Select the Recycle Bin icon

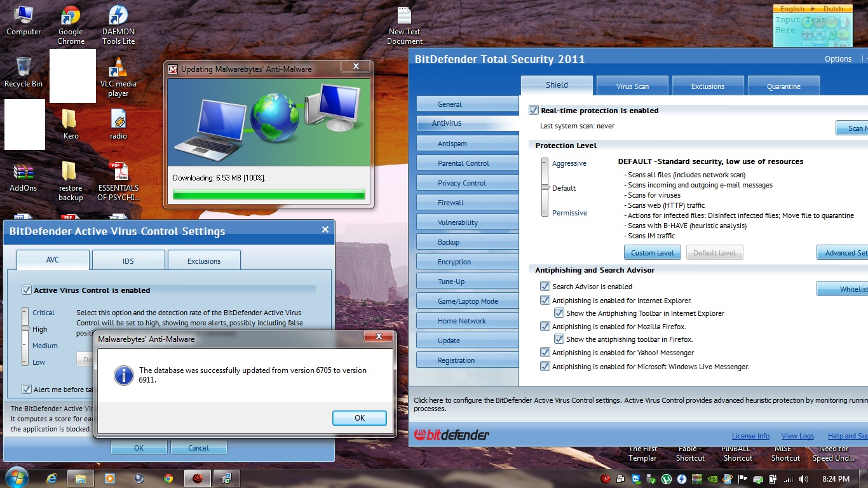(x=24, y=72)
